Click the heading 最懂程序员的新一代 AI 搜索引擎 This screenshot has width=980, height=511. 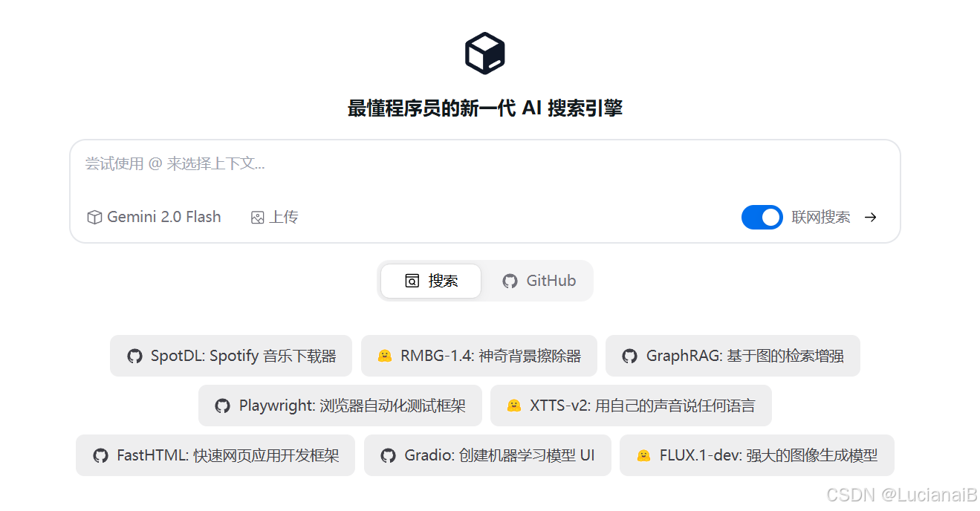(x=484, y=108)
